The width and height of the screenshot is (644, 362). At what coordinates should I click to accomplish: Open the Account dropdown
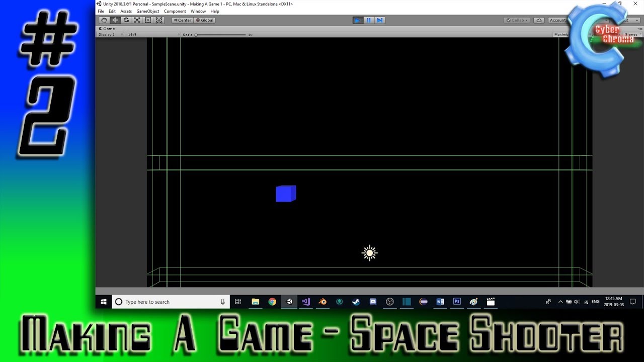[558, 20]
